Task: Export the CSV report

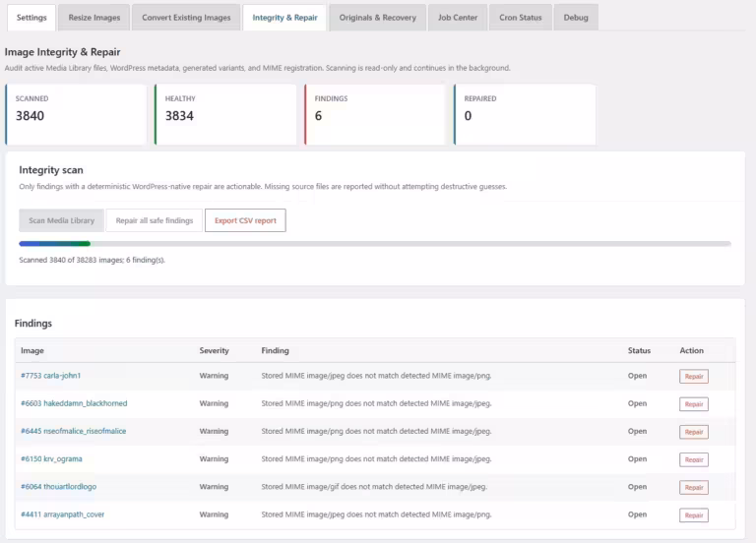Action: 245,220
